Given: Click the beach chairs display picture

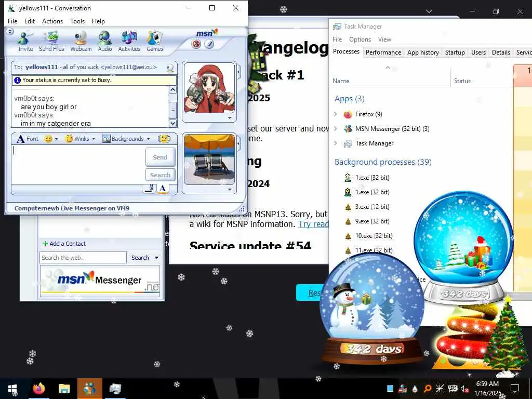Looking at the screenshot, I should [209, 159].
